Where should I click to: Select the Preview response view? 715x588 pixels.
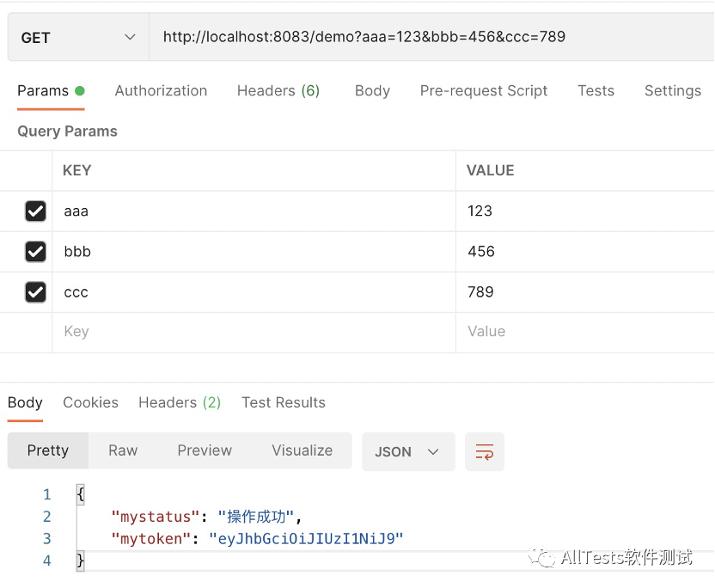[205, 450]
